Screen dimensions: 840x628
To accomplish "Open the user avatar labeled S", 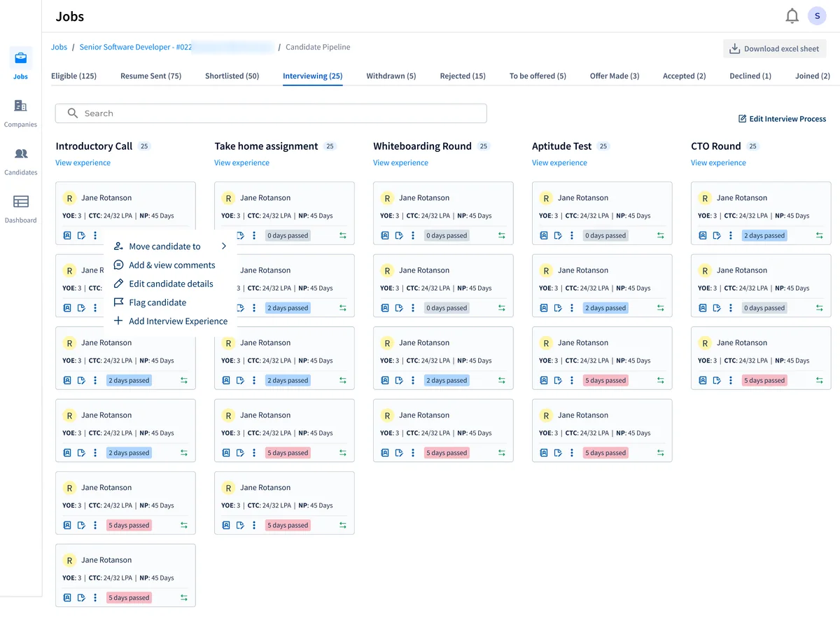I will (817, 16).
